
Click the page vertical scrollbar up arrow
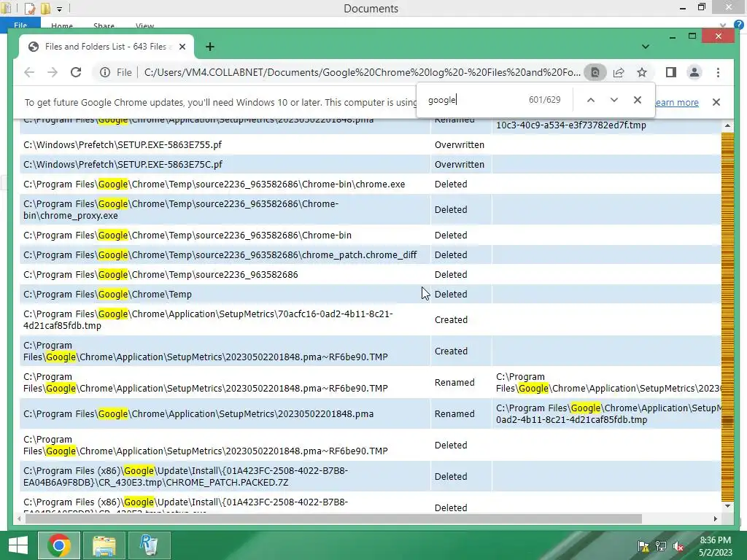pyautogui.click(x=727, y=125)
